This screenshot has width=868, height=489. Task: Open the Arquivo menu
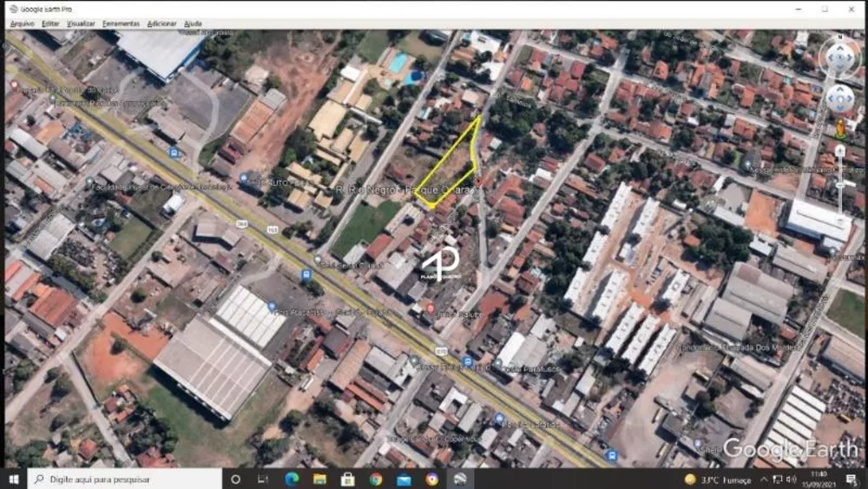(23, 23)
